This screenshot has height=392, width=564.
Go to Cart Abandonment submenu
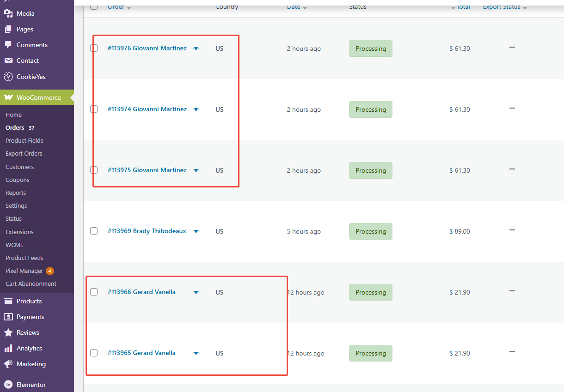click(x=31, y=284)
